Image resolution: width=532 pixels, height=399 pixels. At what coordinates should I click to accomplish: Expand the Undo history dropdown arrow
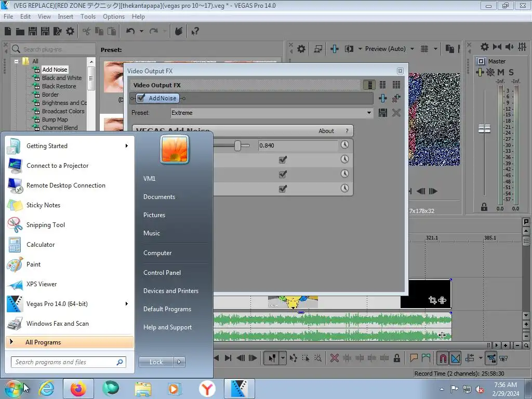click(141, 31)
